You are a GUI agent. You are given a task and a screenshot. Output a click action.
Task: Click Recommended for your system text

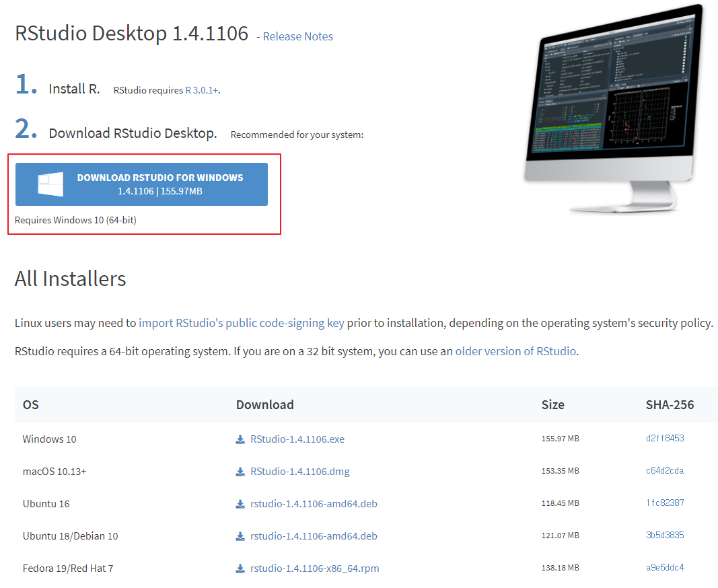[297, 135]
